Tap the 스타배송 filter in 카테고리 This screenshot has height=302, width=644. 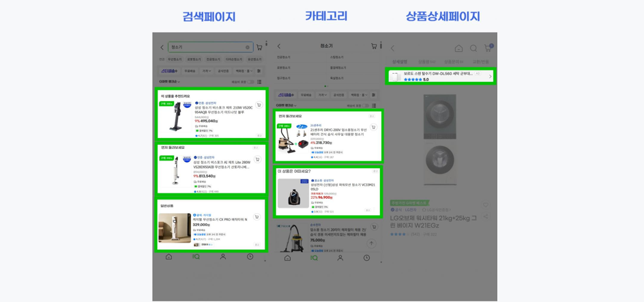287,95
